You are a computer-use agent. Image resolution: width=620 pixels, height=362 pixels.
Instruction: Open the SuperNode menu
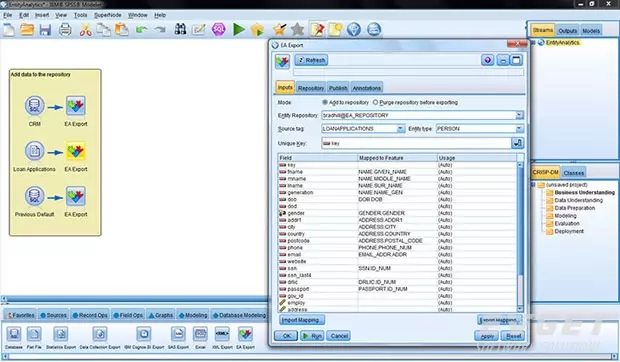[108, 15]
